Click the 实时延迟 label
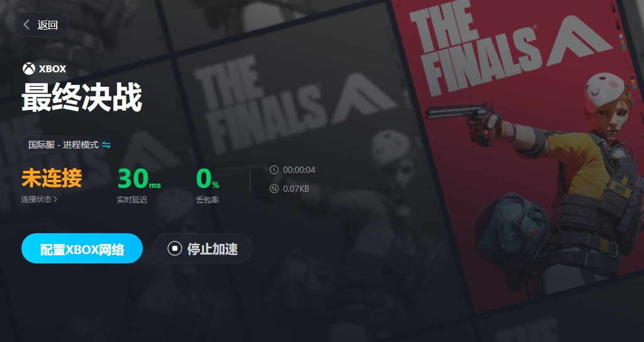The image size is (644, 342). click(x=132, y=199)
